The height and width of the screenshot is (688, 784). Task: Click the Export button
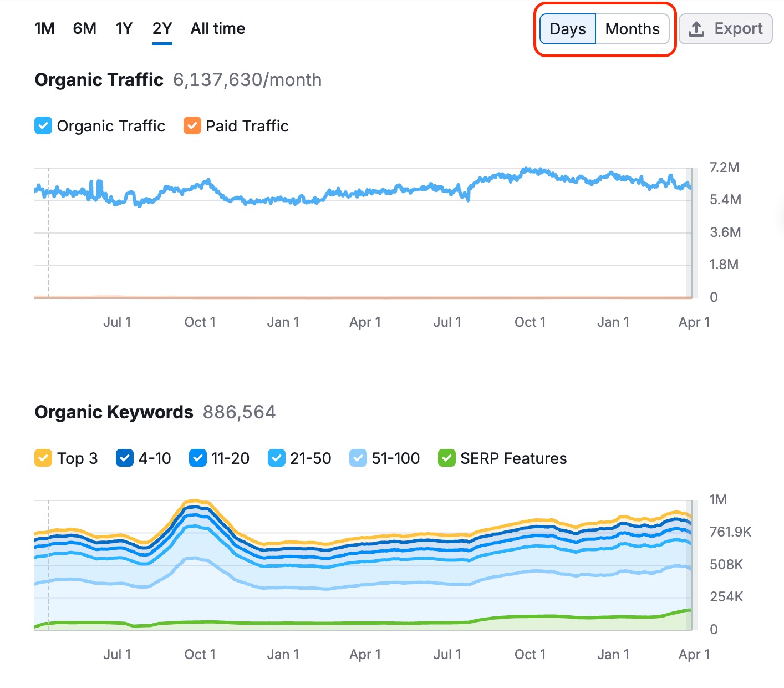point(725,29)
